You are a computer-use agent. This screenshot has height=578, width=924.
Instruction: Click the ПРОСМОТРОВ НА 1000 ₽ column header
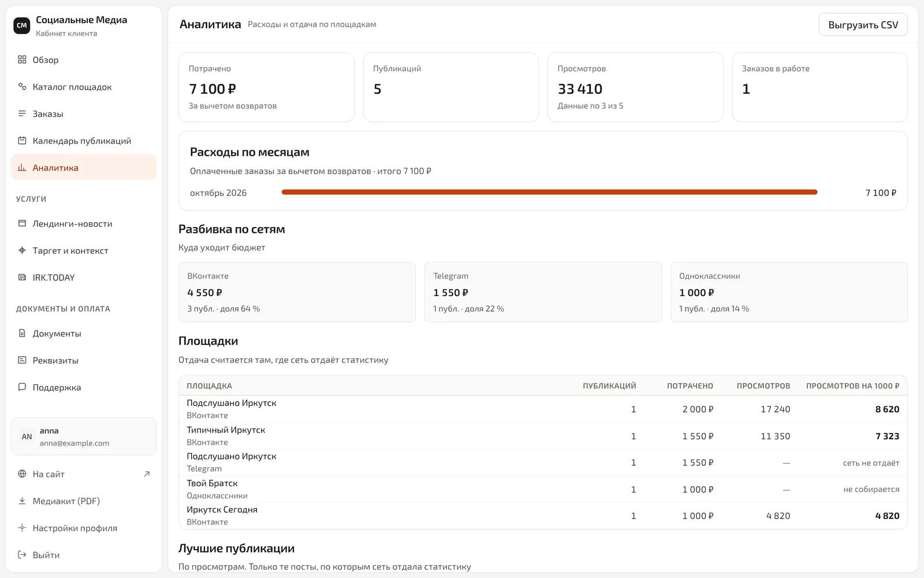click(852, 386)
